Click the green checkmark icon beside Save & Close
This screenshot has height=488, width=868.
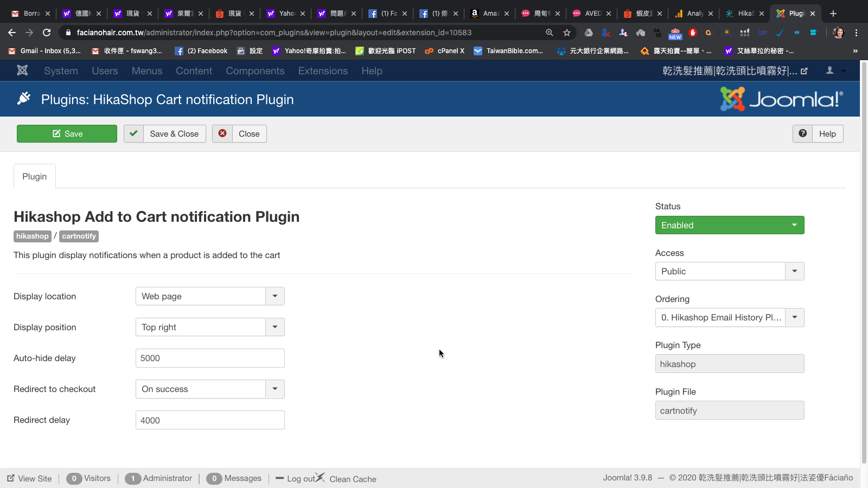[x=133, y=133]
